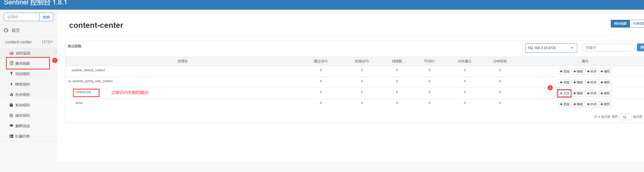644x172 pixels.
Task: Add 流控 rule for sentinel_default_context
Action: [x=565, y=71]
